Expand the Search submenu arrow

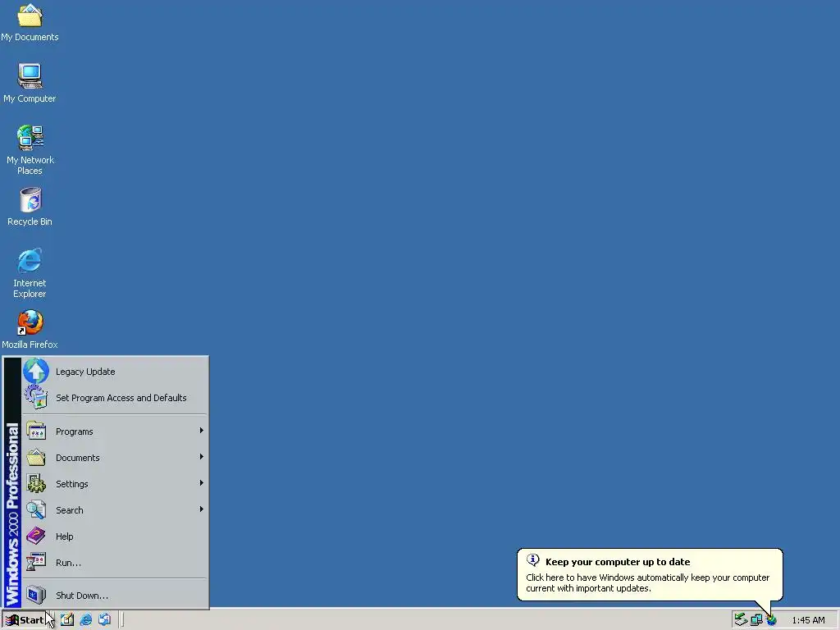(202, 509)
